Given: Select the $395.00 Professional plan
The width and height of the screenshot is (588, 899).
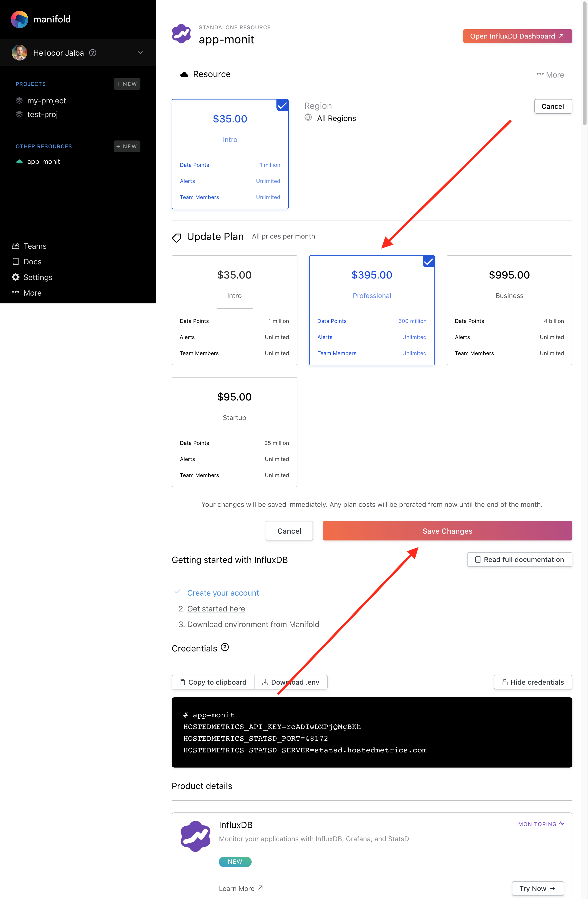Looking at the screenshot, I should (372, 310).
